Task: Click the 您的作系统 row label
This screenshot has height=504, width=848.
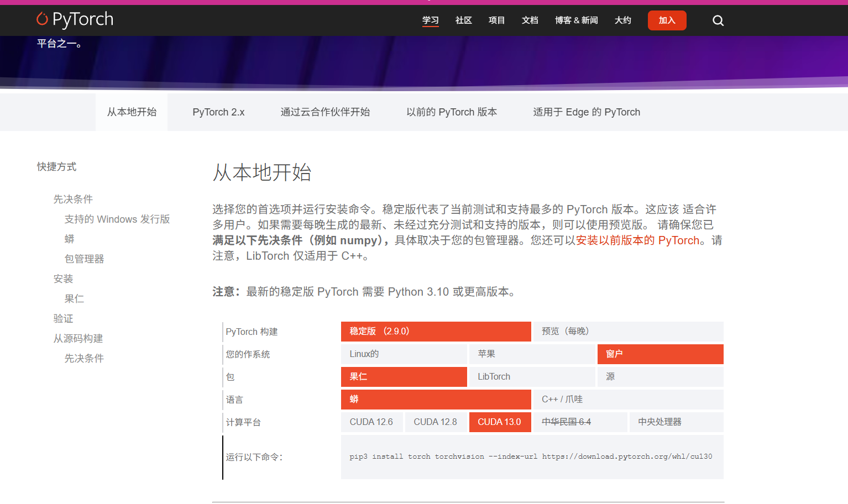Action: (x=248, y=354)
